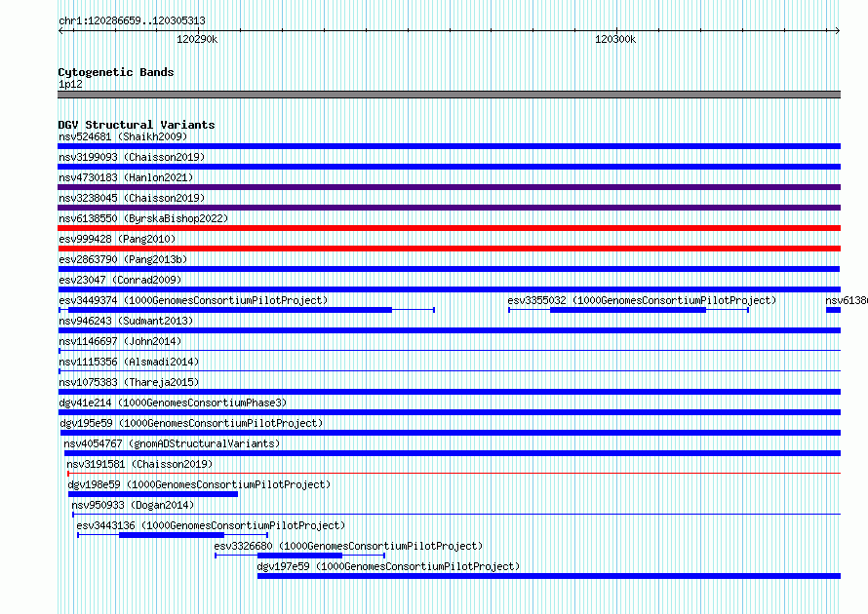This screenshot has height=614, width=868.
Task: Click the nsv1115356 (Alsmadi2014) label
Action: [129, 362]
